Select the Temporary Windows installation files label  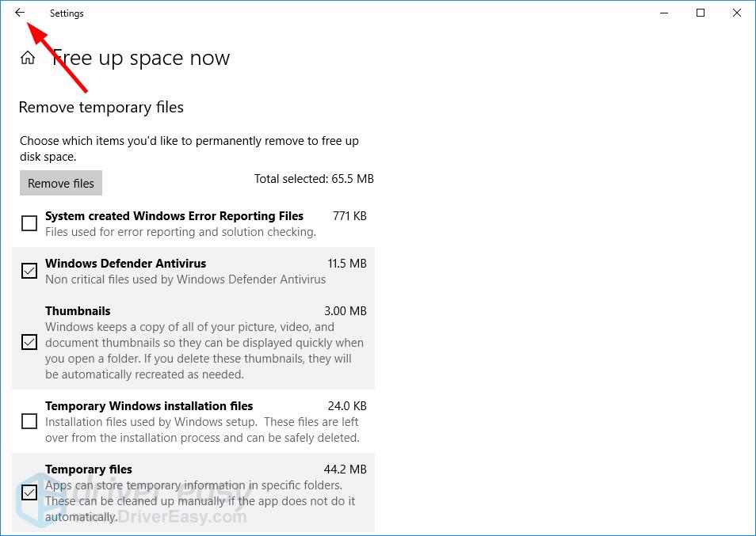click(x=149, y=406)
